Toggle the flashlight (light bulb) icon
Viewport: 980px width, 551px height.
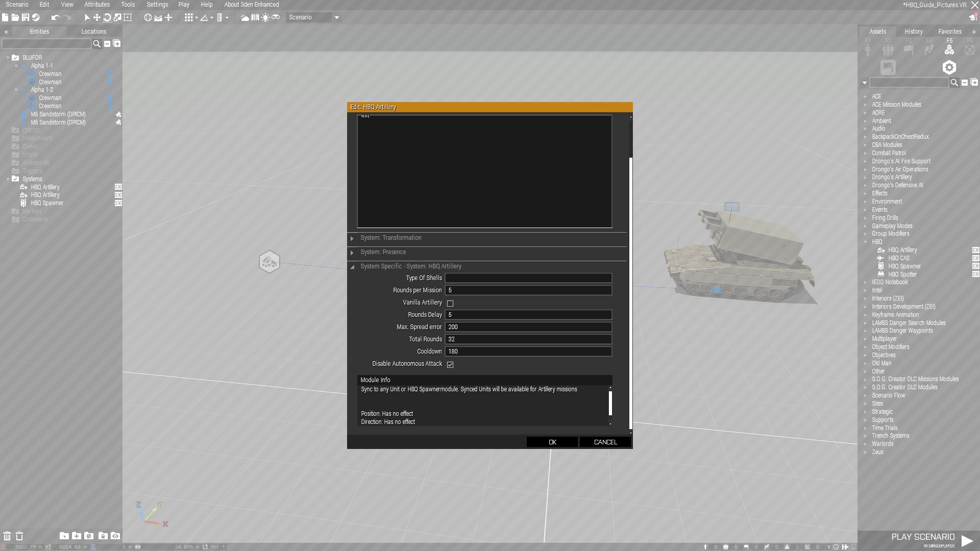point(265,17)
